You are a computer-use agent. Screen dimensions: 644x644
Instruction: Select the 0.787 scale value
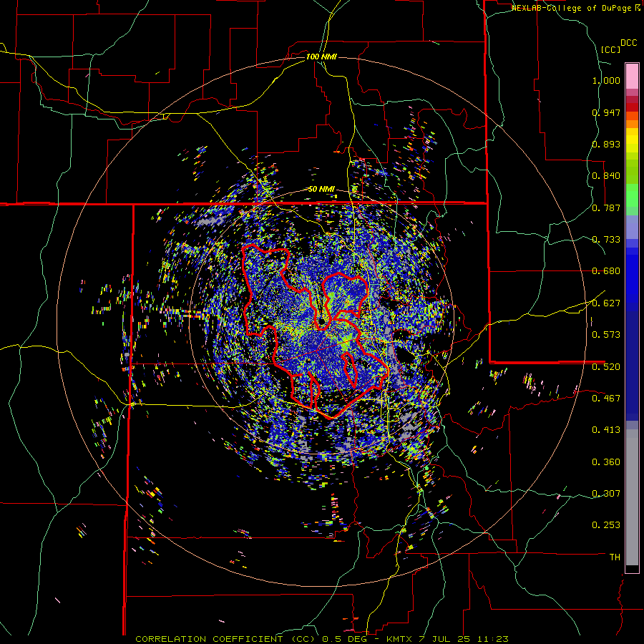click(606, 208)
